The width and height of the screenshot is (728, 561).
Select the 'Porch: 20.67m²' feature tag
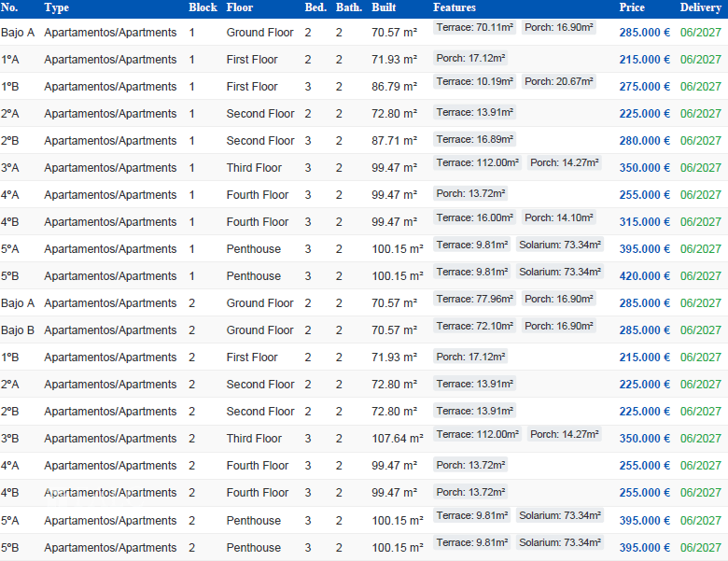click(x=559, y=82)
